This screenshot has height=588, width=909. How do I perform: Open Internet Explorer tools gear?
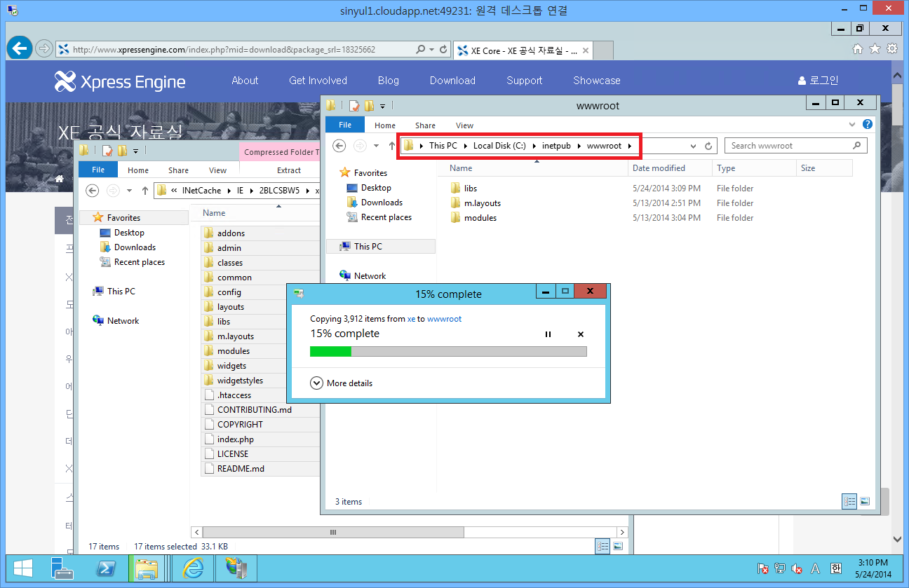tap(892, 49)
